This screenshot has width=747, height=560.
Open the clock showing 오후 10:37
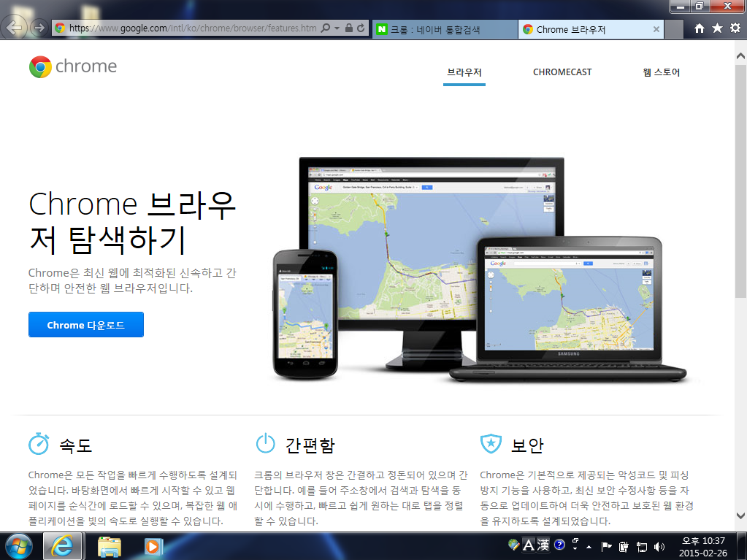tap(703, 547)
